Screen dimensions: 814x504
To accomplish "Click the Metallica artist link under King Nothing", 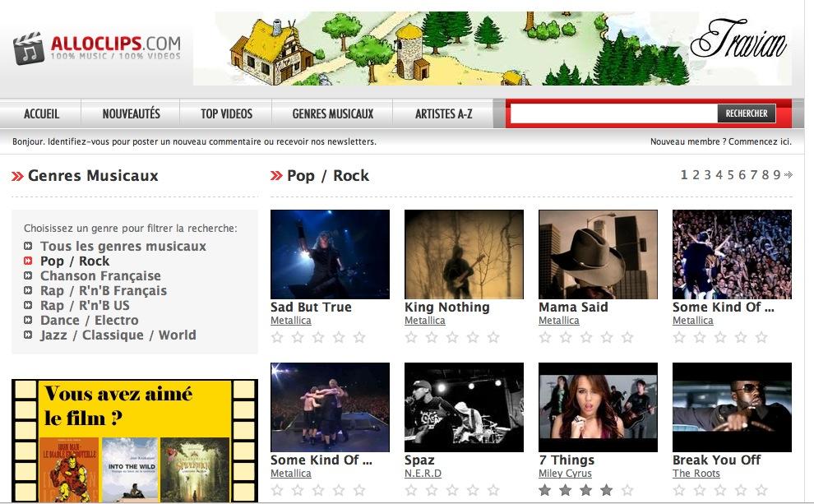I will click(424, 321).
